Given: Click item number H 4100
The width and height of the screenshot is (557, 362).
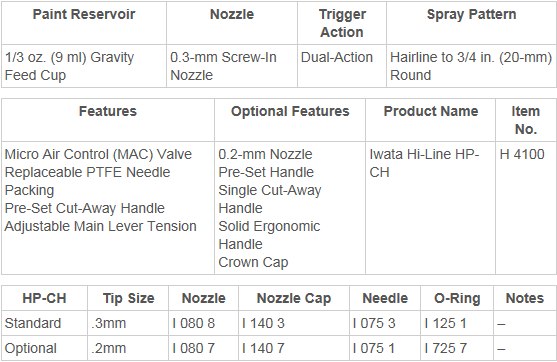Looking at the screenshot, I should click(522, 155).
